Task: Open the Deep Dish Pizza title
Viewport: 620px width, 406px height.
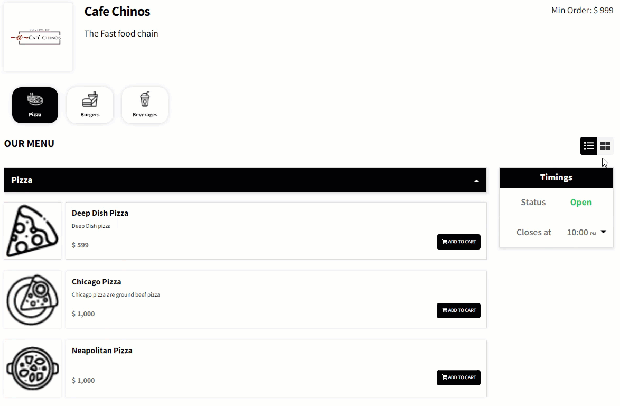Action: 100,213
